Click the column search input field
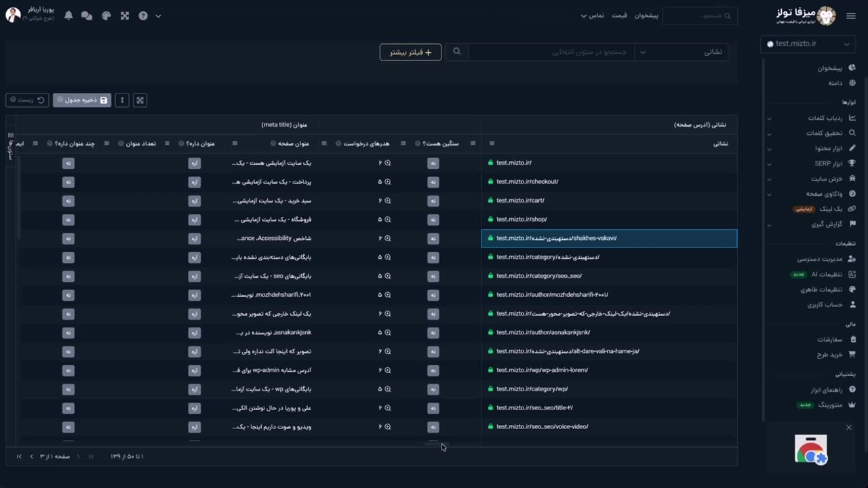This screenshot has width=868, height=488. pos(551,52)
